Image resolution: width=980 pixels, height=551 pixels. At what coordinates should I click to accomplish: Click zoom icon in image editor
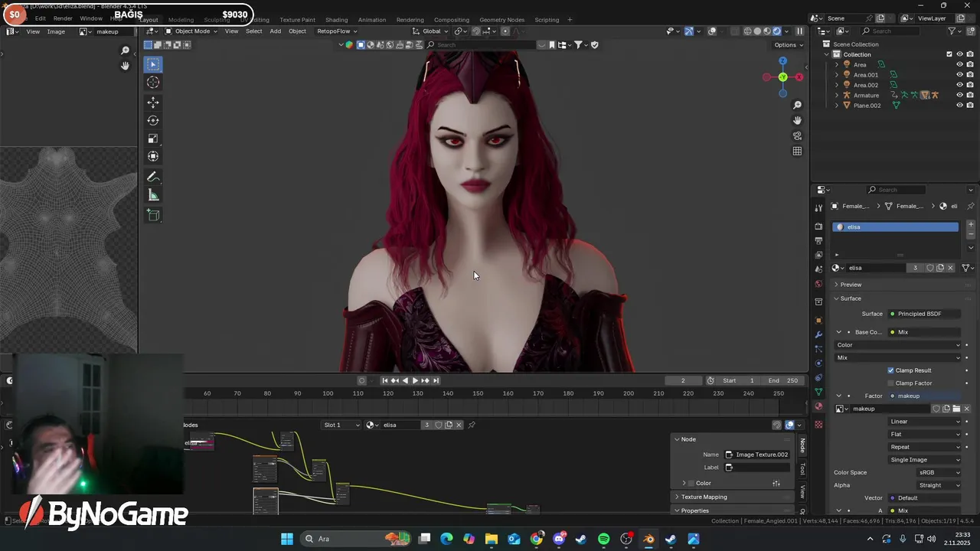[126, 51]
